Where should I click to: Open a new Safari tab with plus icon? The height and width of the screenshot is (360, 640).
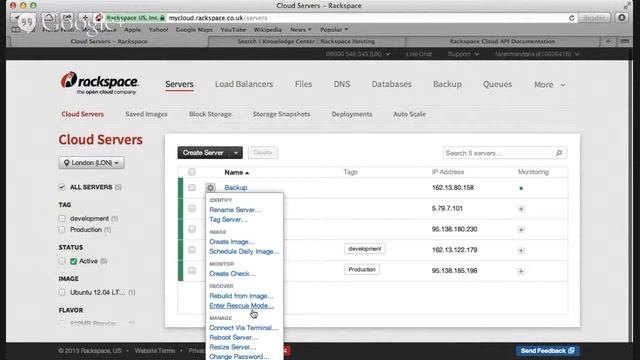[x=608, y=41]
